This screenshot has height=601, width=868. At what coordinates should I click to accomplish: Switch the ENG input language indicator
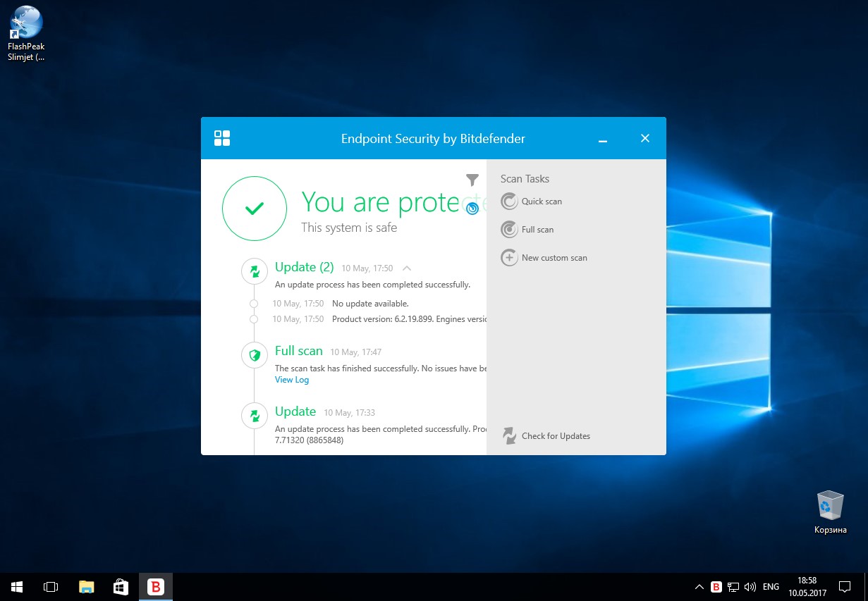[x=771, y=587]
